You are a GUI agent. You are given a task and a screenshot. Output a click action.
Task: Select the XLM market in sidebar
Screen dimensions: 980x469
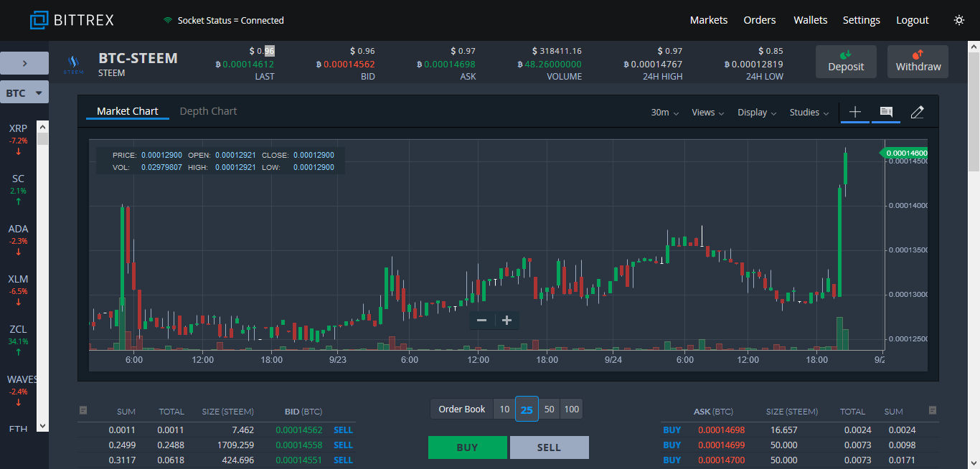pyautogui.click(x=18, y=291)
